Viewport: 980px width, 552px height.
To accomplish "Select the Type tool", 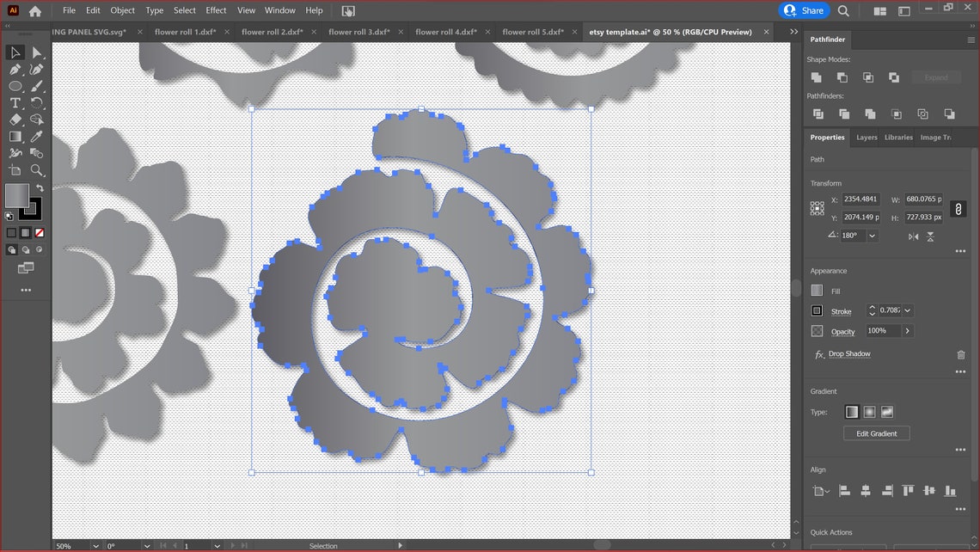I will [x=15, y=103].
